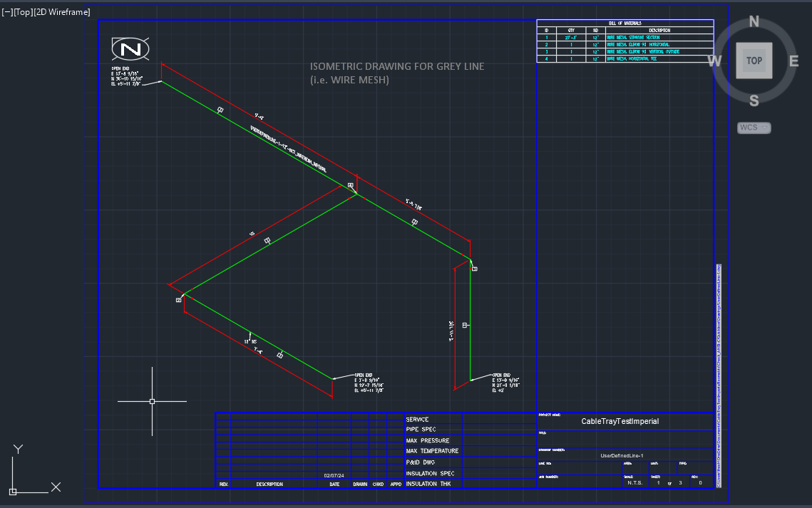
Task: Select the item tag on the vertical run
Action: (465, 326)
